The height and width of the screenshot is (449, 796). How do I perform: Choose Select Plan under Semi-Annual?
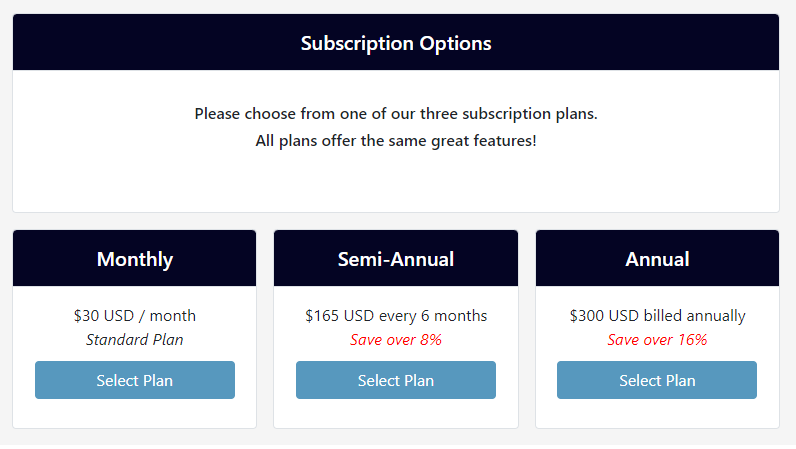click(x=396, y=380)
